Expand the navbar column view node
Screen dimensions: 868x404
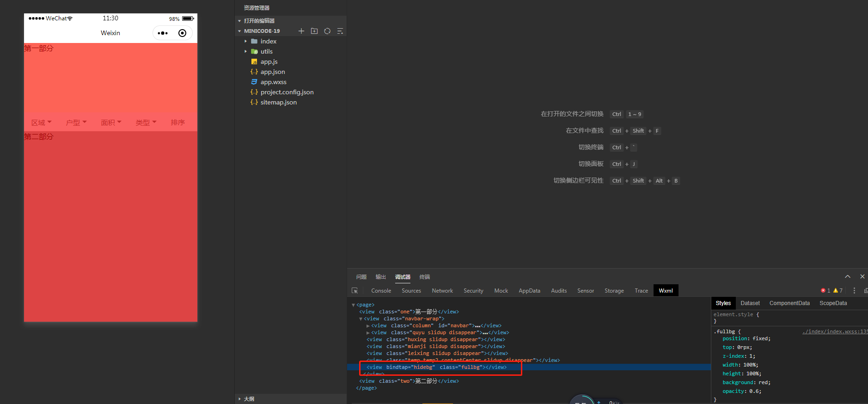pyautogui.click(x=368, y=326)
